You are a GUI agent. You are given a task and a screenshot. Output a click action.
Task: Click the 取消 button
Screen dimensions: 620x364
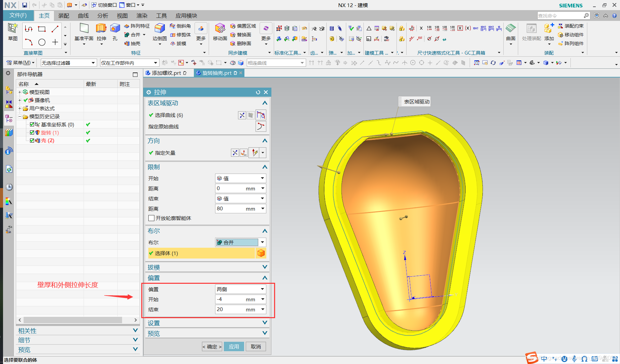[256, 346]
